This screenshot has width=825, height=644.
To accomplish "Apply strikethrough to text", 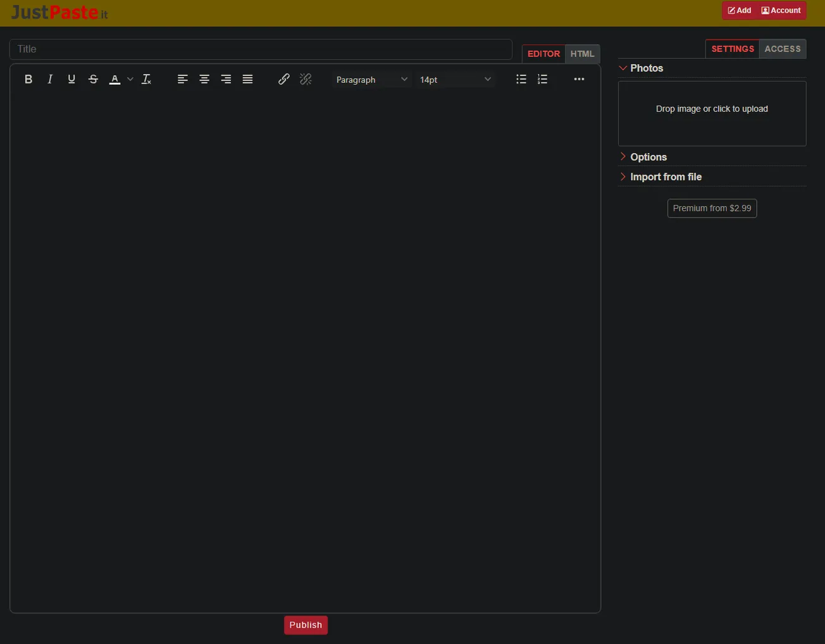I will pyautogui.click(x=93, y=79).
